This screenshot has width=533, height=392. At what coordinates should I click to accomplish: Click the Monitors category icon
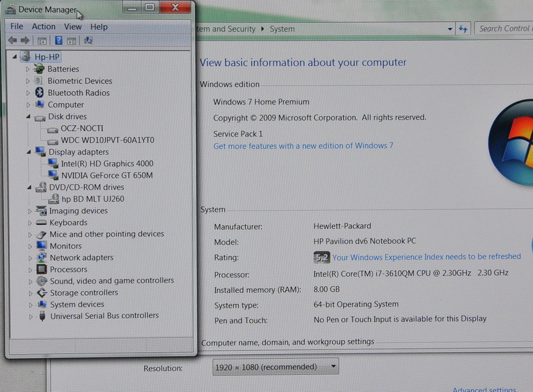click(41, 246)
